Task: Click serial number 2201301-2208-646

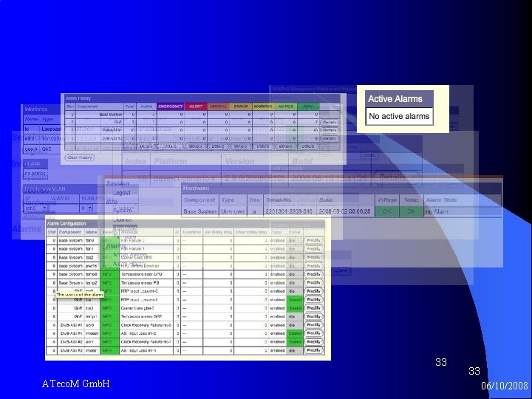Action: coord(289,211)
